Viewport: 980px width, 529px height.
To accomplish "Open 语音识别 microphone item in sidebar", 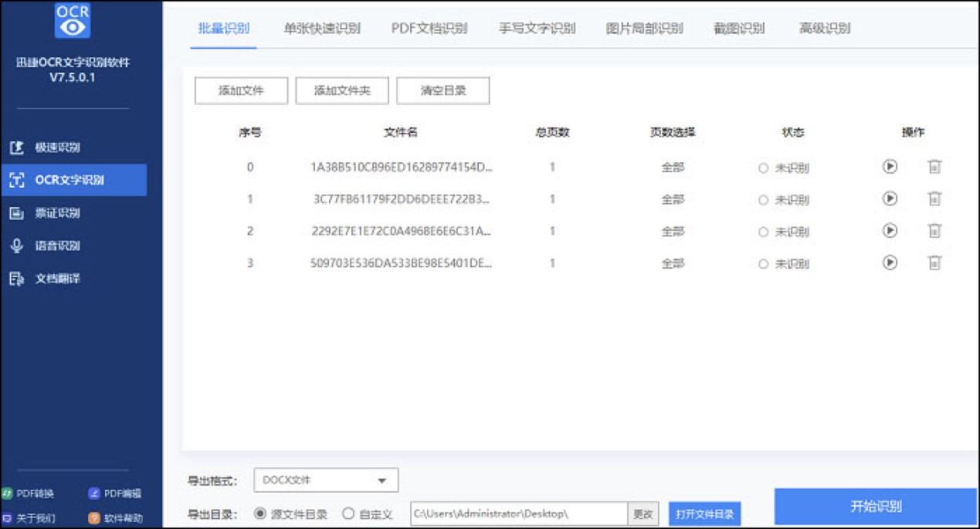I will click(57, 246).
